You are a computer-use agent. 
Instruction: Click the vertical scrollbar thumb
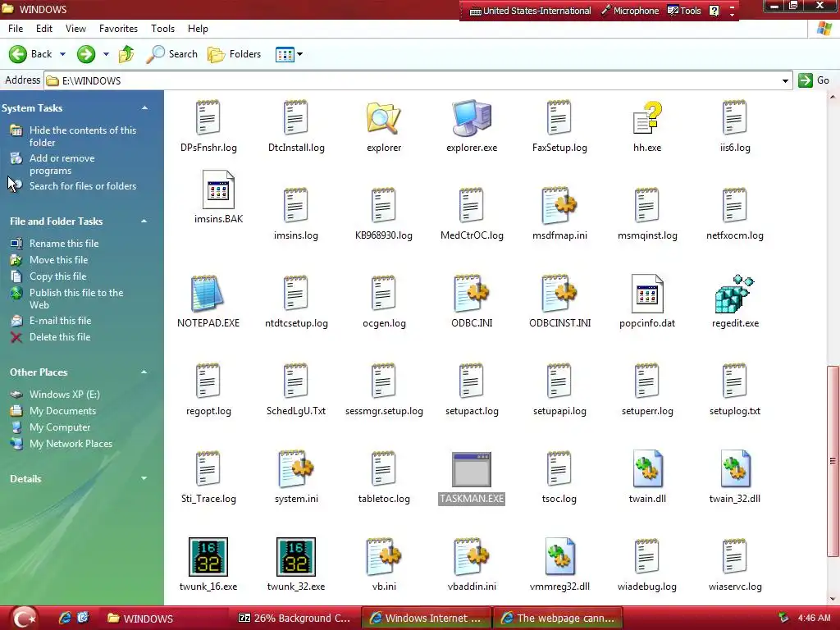click(833, 461)
